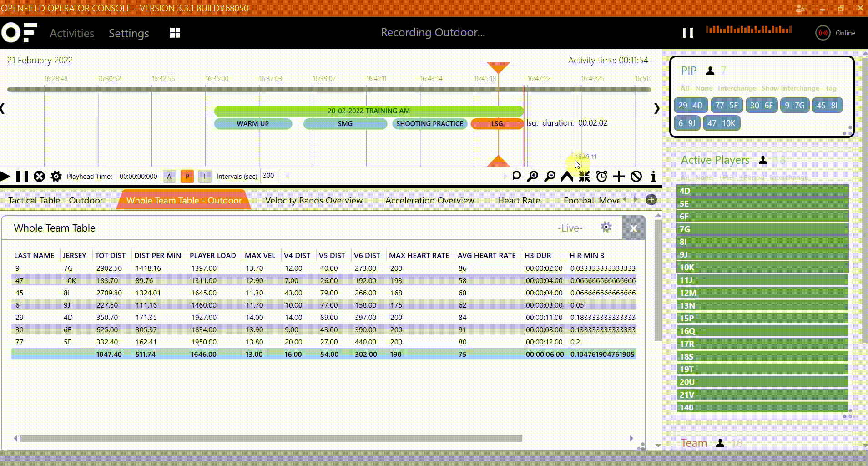Viewport: 868px width, 466px height.
Task: Click the compress/fit timeline icon
Action: click(x=584, y=176)
